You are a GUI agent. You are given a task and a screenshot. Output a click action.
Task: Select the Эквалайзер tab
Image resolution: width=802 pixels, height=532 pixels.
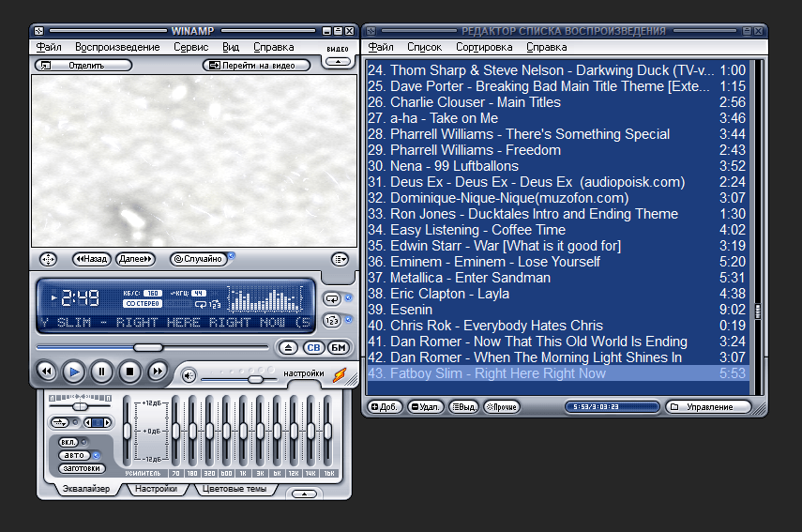pyautogui.click(x=86, y=489)
